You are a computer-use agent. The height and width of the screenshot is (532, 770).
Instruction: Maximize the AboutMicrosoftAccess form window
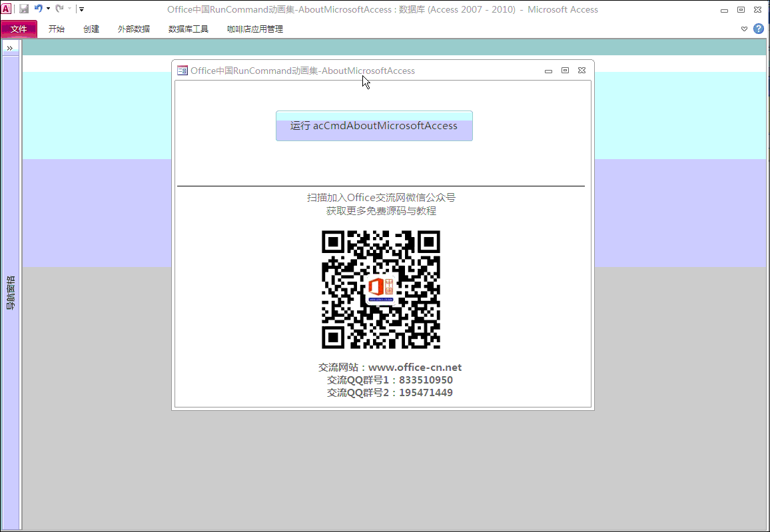[566, 71]
